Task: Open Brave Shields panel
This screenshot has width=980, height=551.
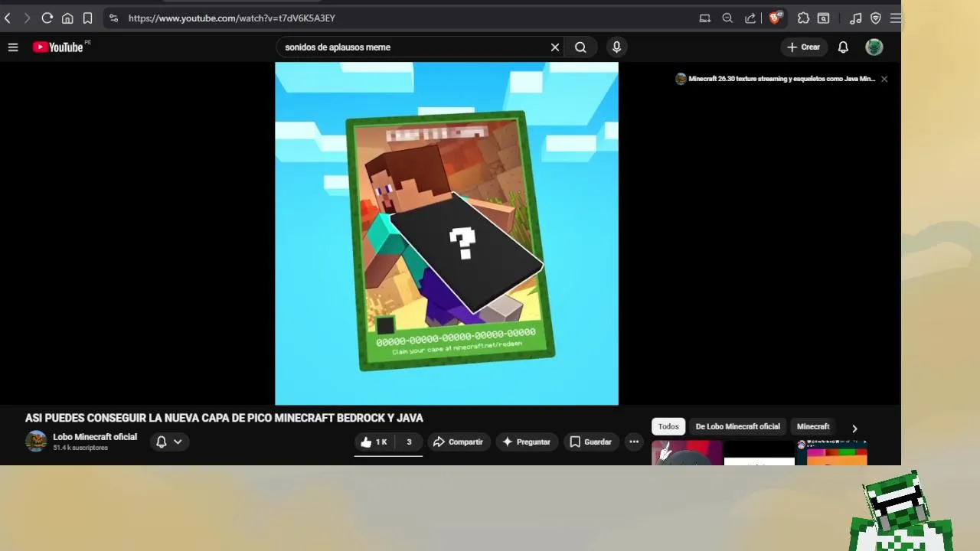Action: (775, 18)
